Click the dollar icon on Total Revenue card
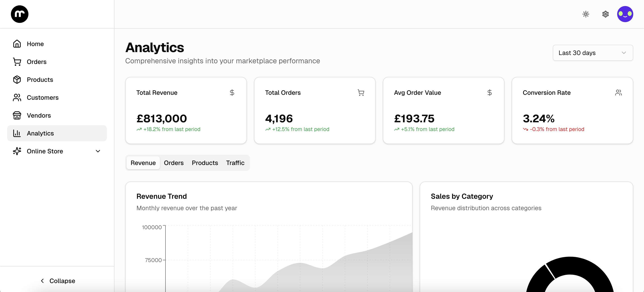Image resolution: width=644 pixels, height=292 pixels. (232, 93)
